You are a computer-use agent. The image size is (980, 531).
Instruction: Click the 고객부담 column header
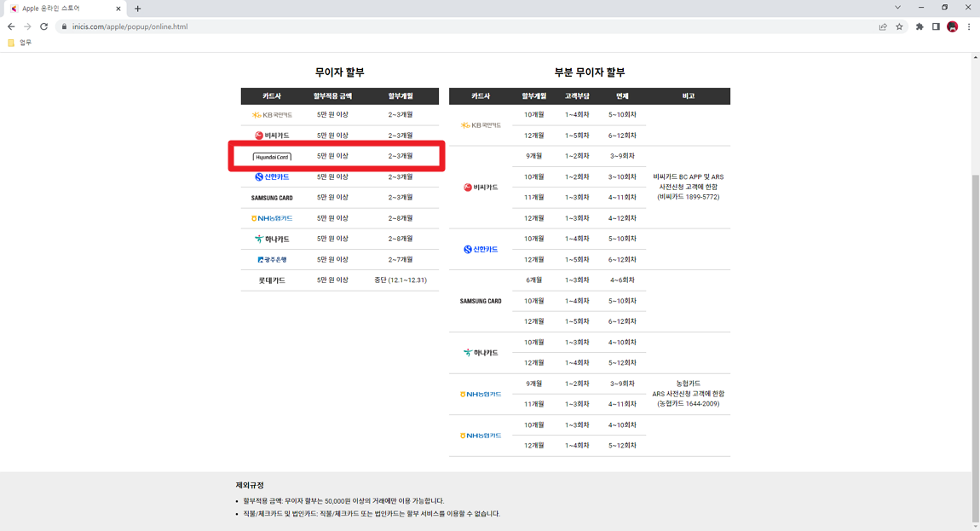click(577, 96)
